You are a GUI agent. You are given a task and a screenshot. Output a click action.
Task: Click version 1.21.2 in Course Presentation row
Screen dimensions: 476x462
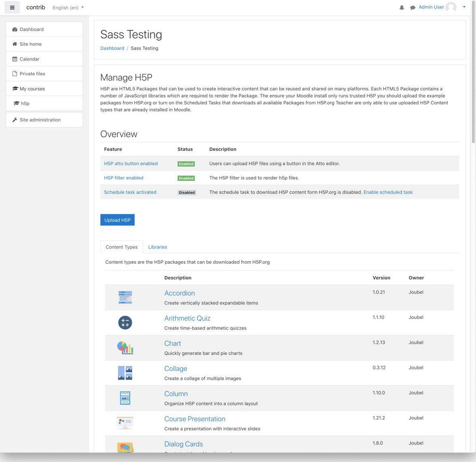[378, 418]
